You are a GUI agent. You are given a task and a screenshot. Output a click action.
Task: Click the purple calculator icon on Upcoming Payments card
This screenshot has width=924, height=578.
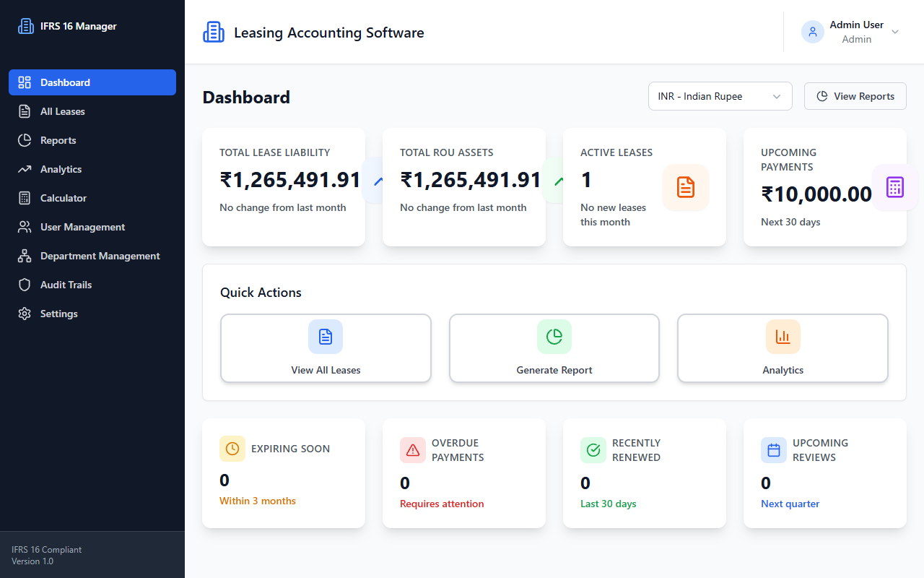[895, 188]
